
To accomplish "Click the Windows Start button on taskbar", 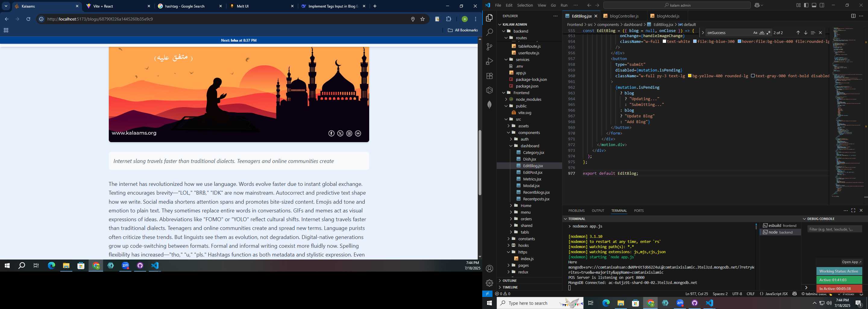I will coord(489,303).
